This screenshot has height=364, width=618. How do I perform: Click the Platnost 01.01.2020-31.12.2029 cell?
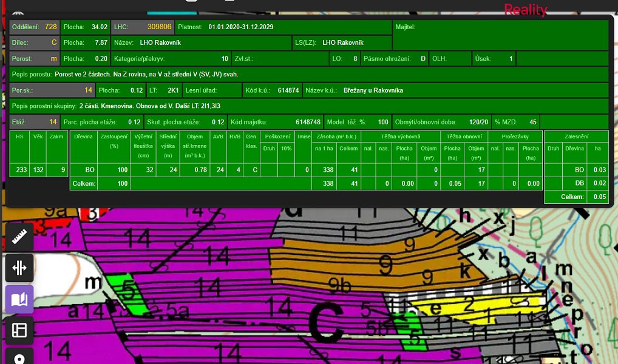tap(284, 27)
